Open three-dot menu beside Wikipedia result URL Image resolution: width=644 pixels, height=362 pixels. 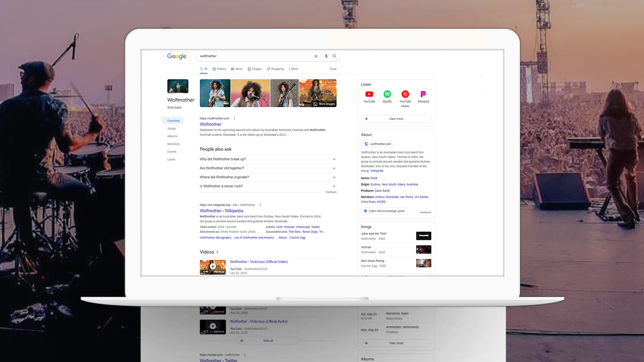pyautogui.click(x=260, y=205)
